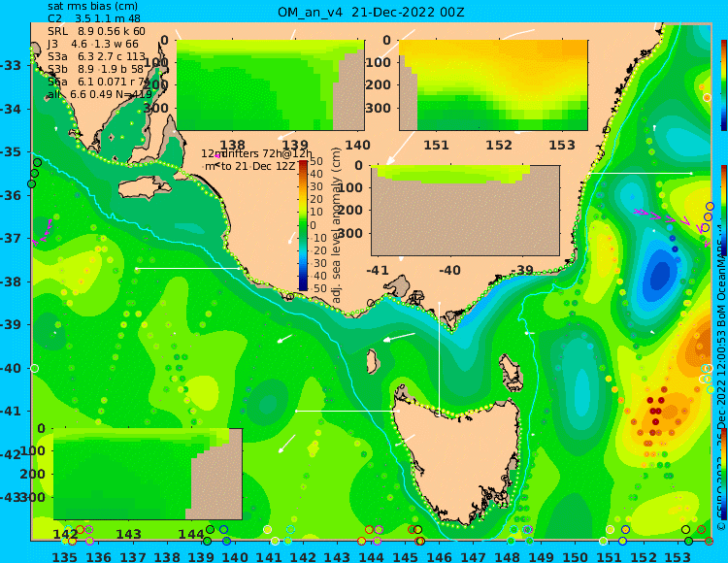728x563 pixels.
Task: Click the title OM_an_v4 21-Dec-2022 00Z
Action: click(371, 12)
